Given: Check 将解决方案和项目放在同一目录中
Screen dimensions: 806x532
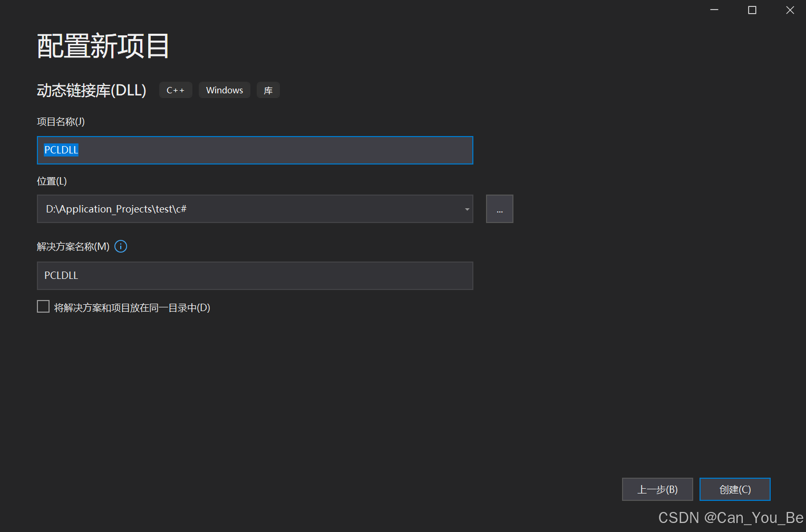Looking at the screenshot, I should (43, 306).
